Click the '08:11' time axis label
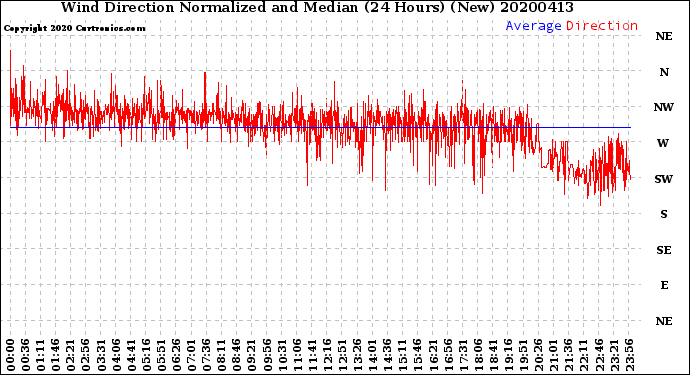Image resolution: width=690 pixels, height=375 pixels. (222, 356)
